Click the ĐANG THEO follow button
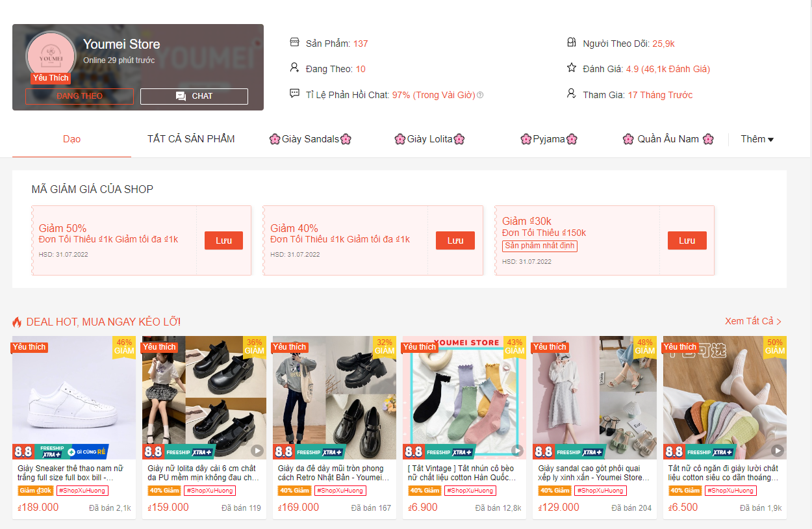 tap(79, 96)
